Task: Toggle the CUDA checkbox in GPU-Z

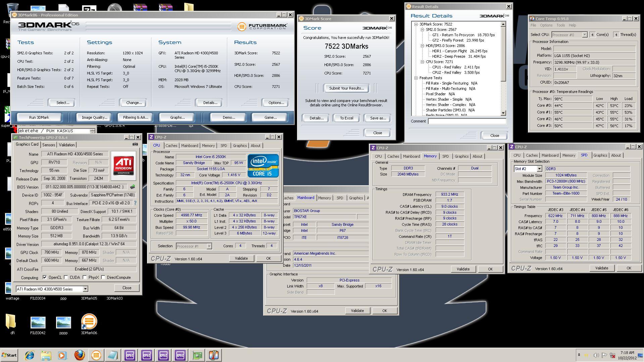Action: [x=66, y=277]
